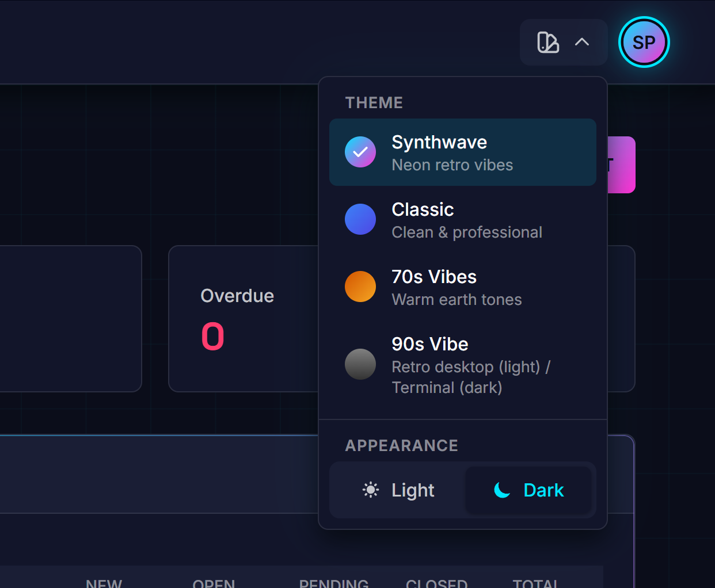The image size is (715, 588).
Task: Click the moon icon for Dark appearance
Action: click(x=501, y=490)
